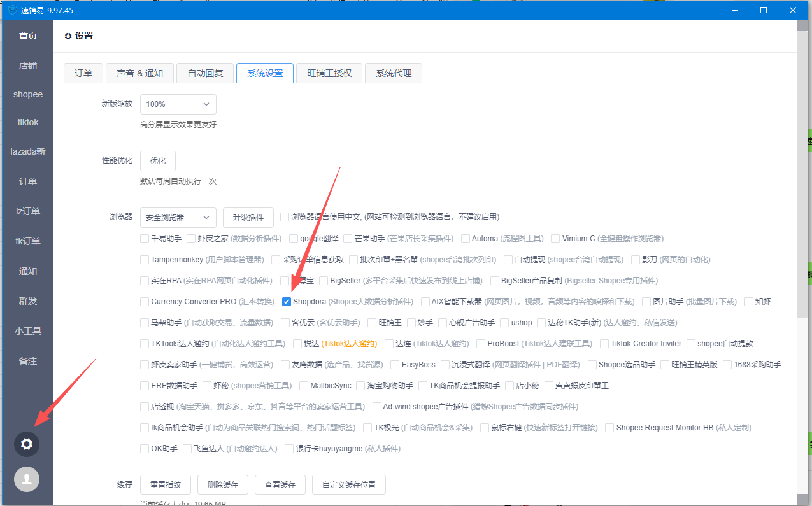Go to 首页 in the sidebar
812x506 pixels.
coord(28,36)
